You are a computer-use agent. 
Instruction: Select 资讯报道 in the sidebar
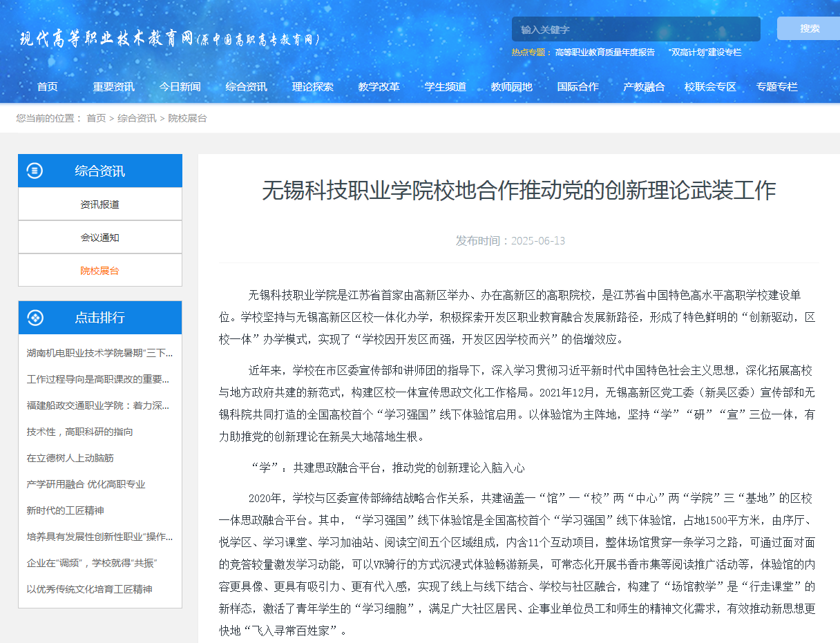[x=99, y=204]
